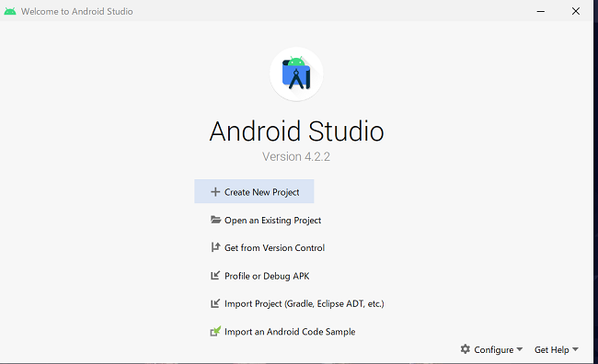Click the branch arrow icon for Get from Version Control

(x=215, y=247)
